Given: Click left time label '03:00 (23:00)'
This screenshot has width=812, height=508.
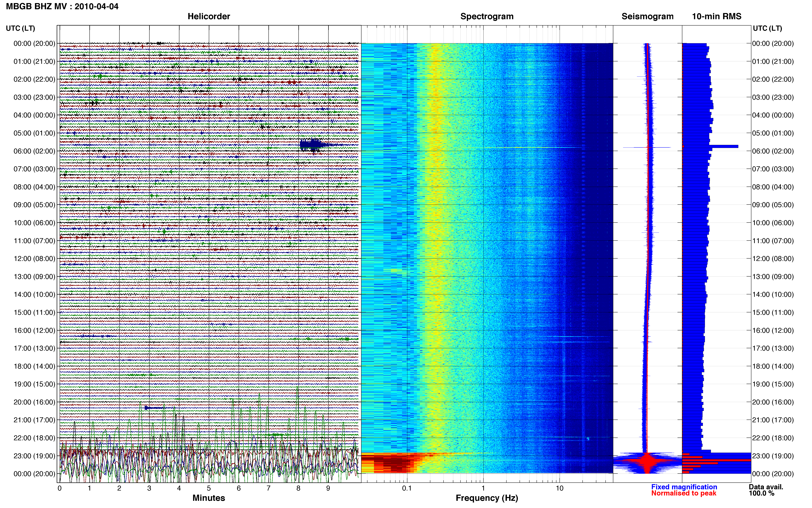Looking at the screenshot, I should coord(34,97).
